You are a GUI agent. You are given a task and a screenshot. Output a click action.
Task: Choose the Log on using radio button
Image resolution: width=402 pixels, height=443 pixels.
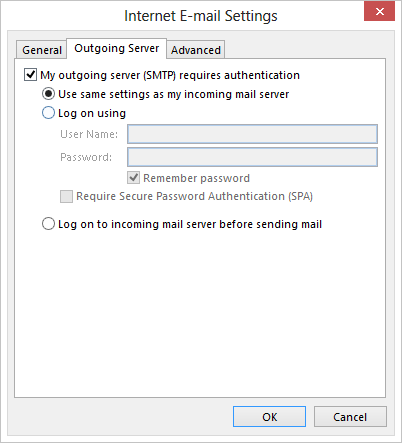coord(48,113)
